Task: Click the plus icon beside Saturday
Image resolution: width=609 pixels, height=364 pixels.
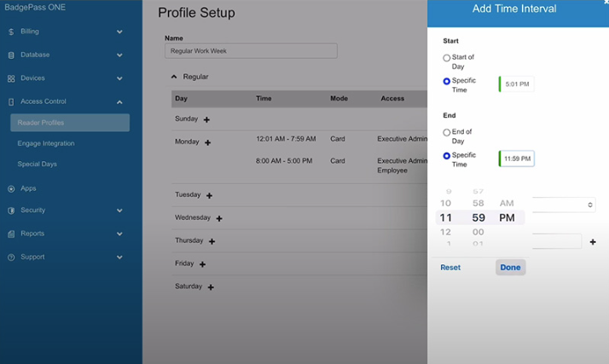Action: (211, 287)
